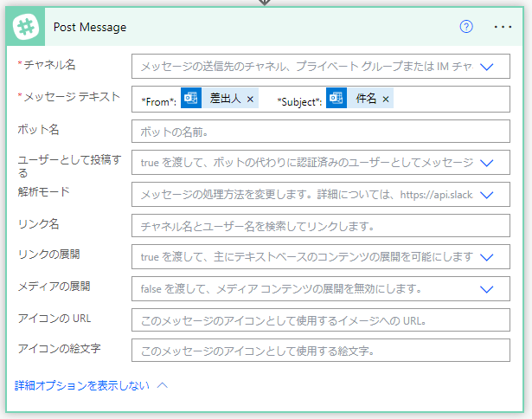This screenshot has width=532, height=419.
Task: Remove the 件名 dynamic content token
Action: [x=386, y=100]
